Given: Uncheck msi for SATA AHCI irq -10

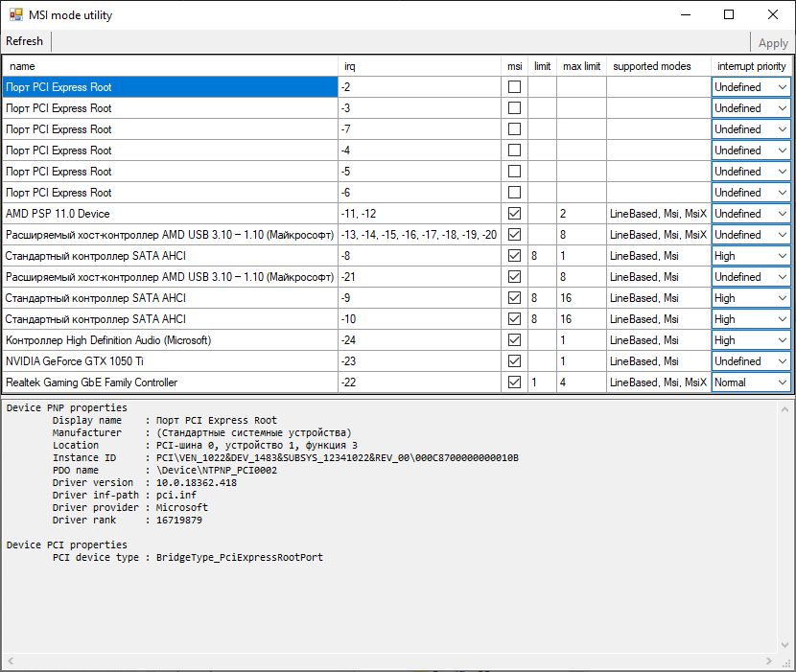Looking at the screenshot, I should tap(514, 318).
